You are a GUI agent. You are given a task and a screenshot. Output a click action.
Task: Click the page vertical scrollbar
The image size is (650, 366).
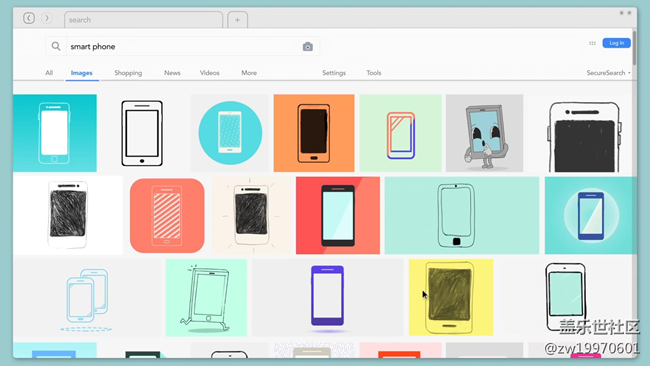[634, 48]
